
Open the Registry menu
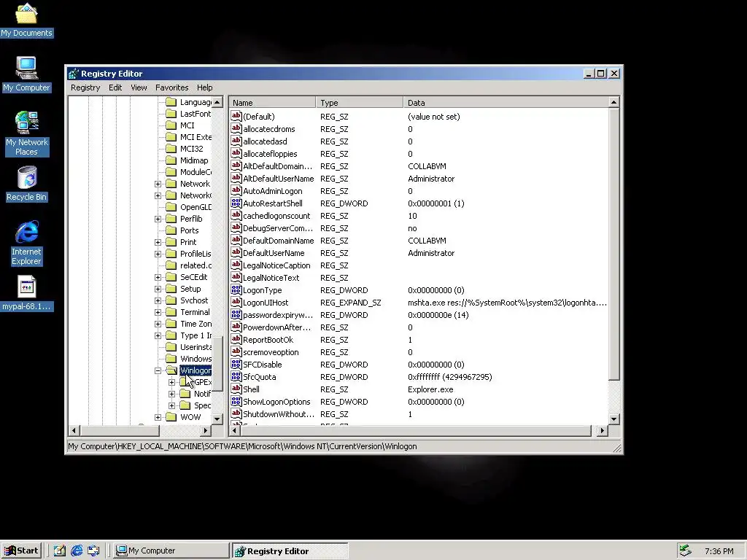pyautogui.click(x=85, y=87)
